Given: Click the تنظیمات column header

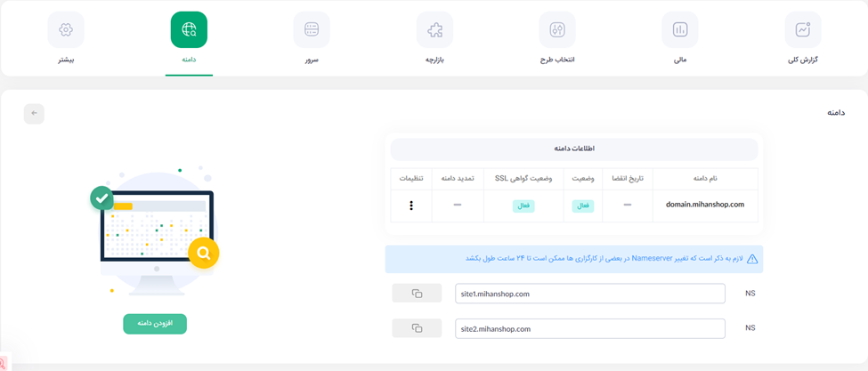Looking at the screenshot, I should 410,179.
